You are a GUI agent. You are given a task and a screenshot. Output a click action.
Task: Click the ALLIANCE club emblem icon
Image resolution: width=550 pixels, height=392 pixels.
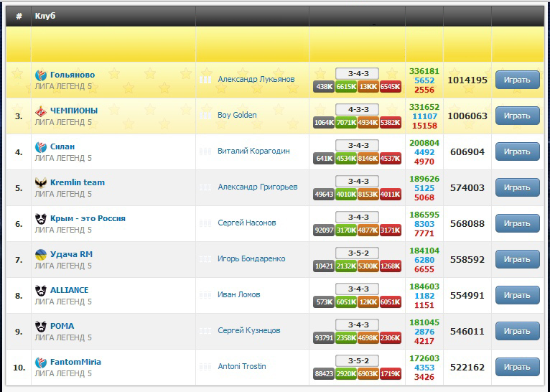coord(41,290)
